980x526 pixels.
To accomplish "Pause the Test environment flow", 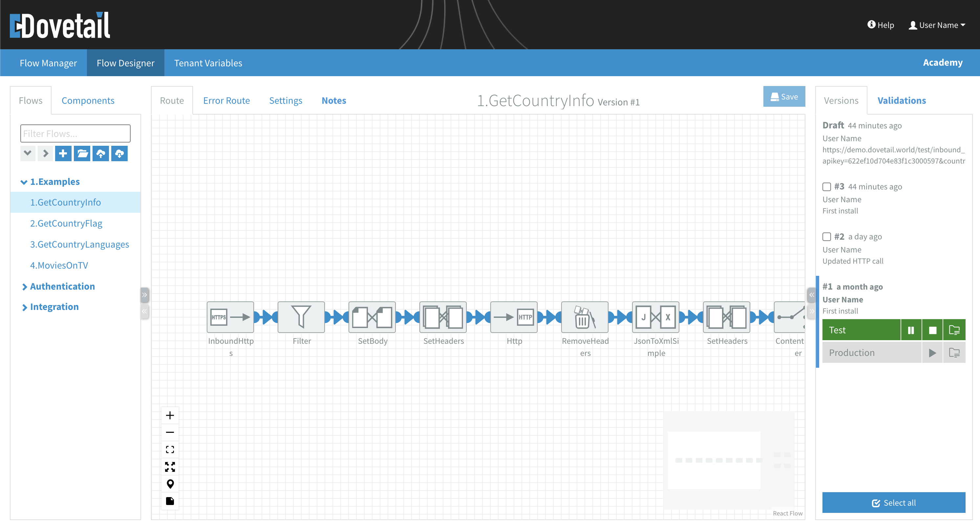I will (x=911, y=330).
